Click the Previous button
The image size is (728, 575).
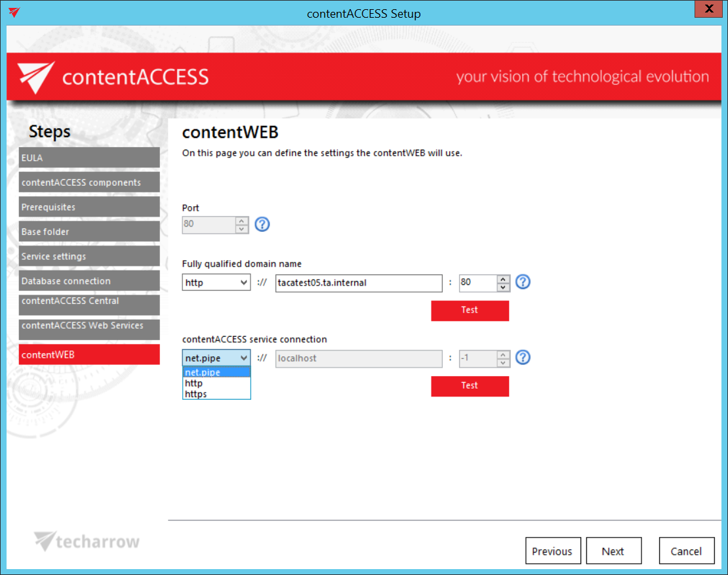[x=553, y=551]
